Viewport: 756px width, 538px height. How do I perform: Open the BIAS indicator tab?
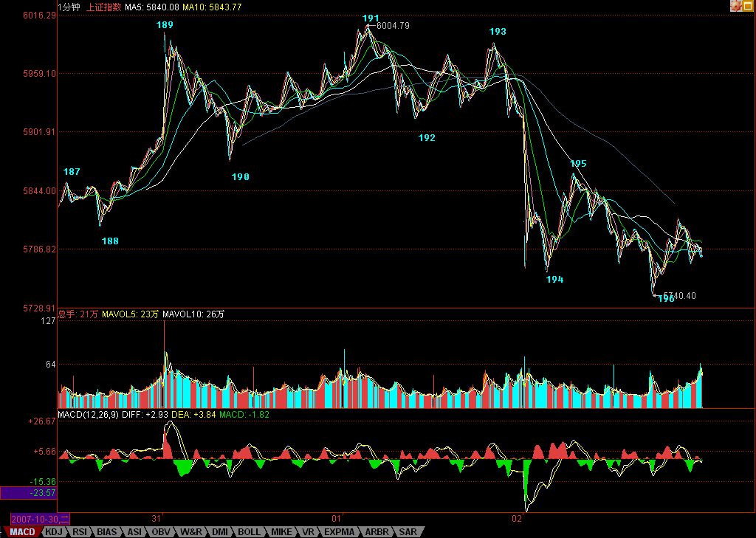coord(107,531)
